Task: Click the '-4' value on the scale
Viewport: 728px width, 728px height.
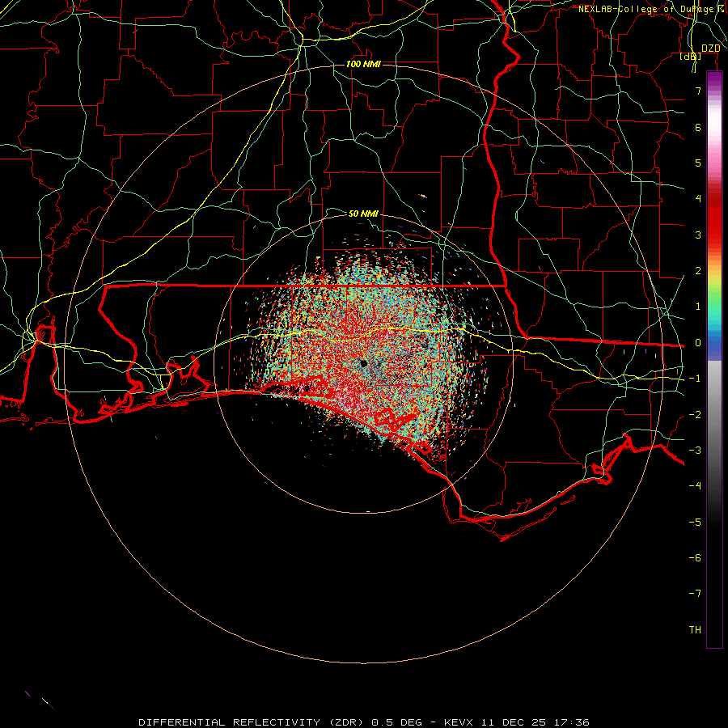Action: coord(695,485)
